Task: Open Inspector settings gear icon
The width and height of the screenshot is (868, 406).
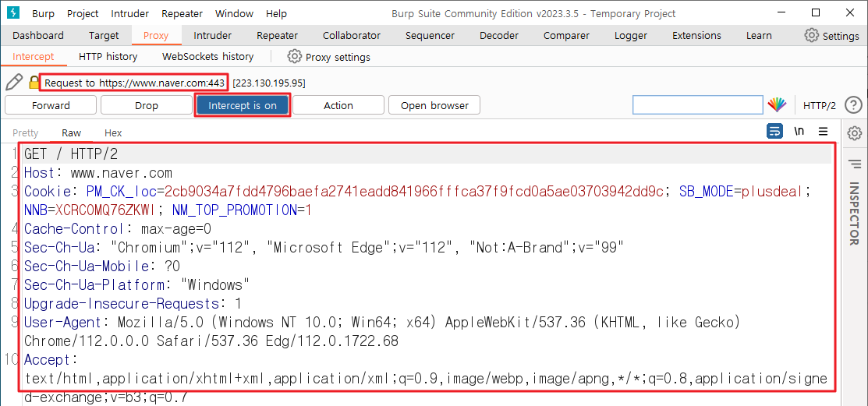Action: tap(855, 132)
